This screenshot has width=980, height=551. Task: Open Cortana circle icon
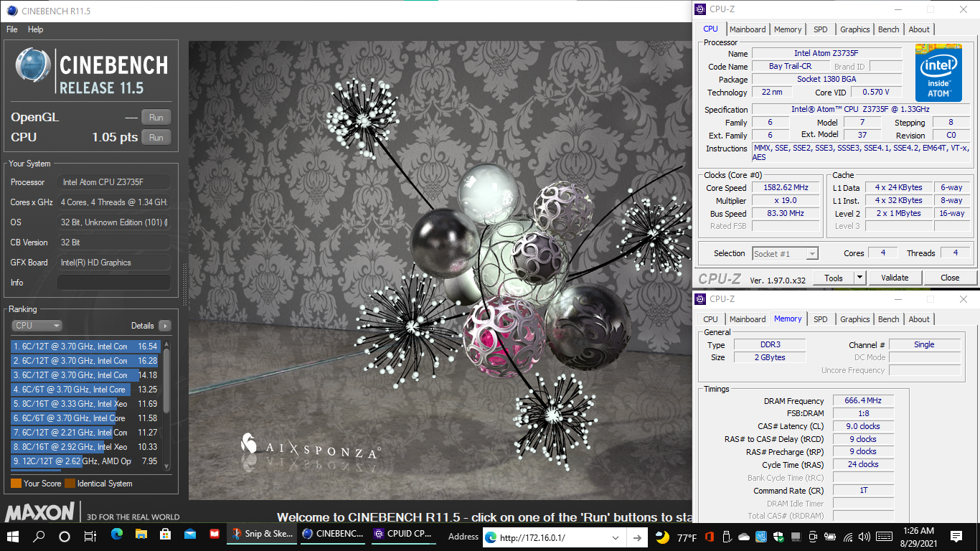(65, 536)
